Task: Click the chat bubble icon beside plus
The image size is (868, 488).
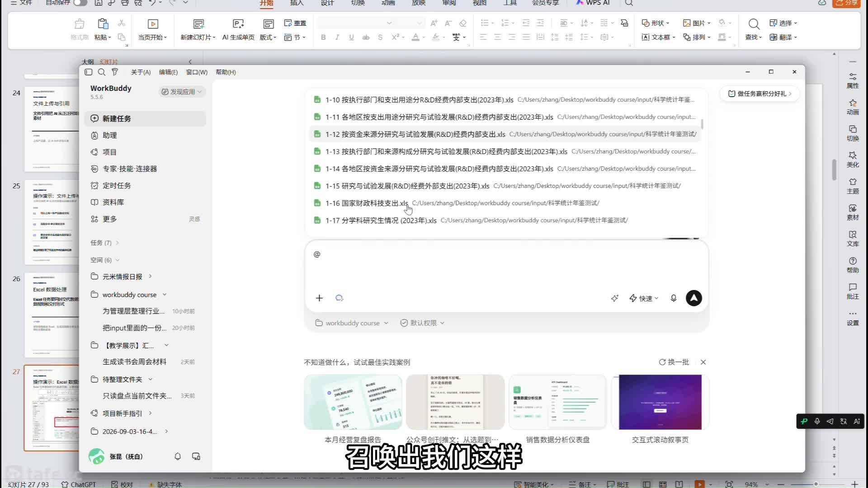Action: pos(340,298)
